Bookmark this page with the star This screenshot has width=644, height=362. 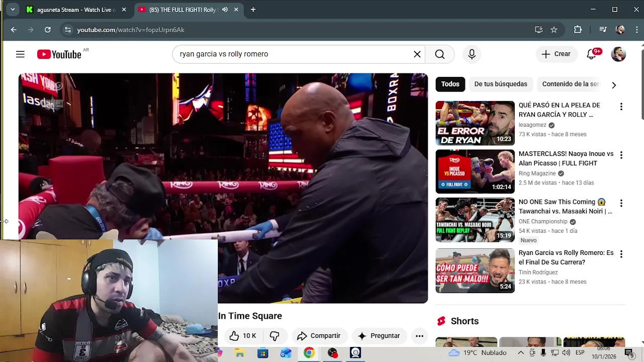tap(554, 30)
